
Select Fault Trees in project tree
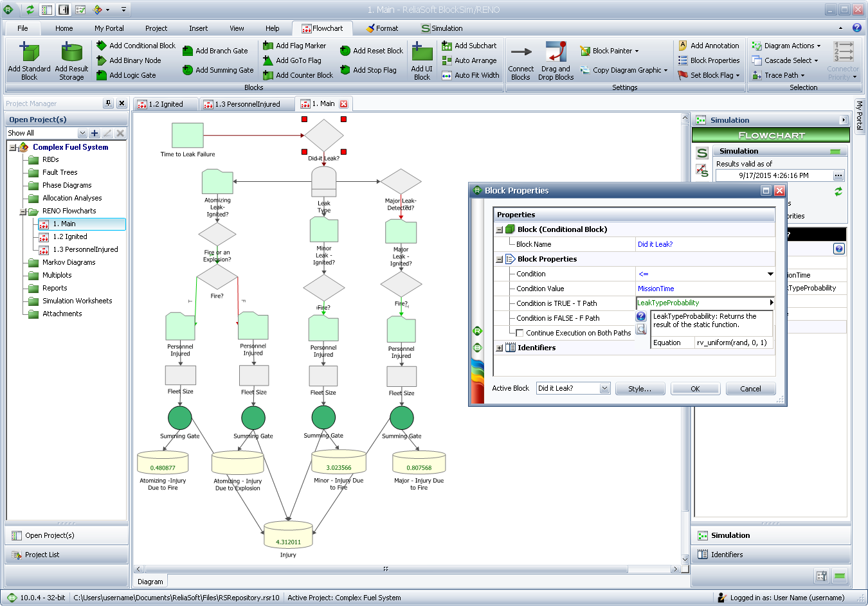click(x=60, y=172)
